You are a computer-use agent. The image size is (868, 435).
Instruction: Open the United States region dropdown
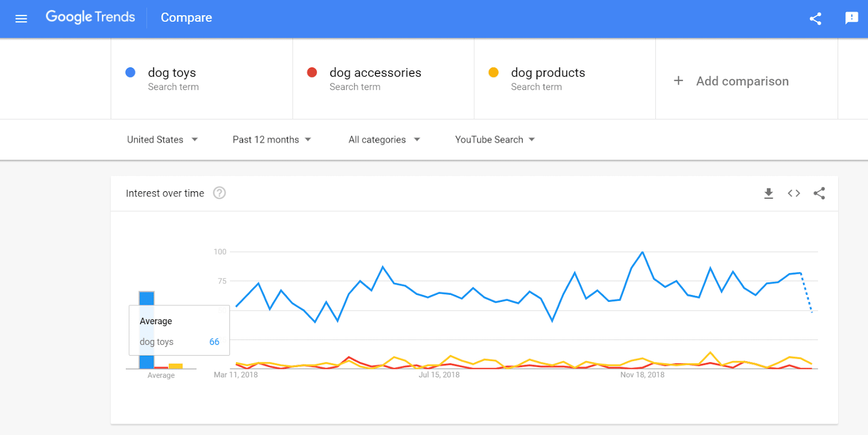click(162, 140)
